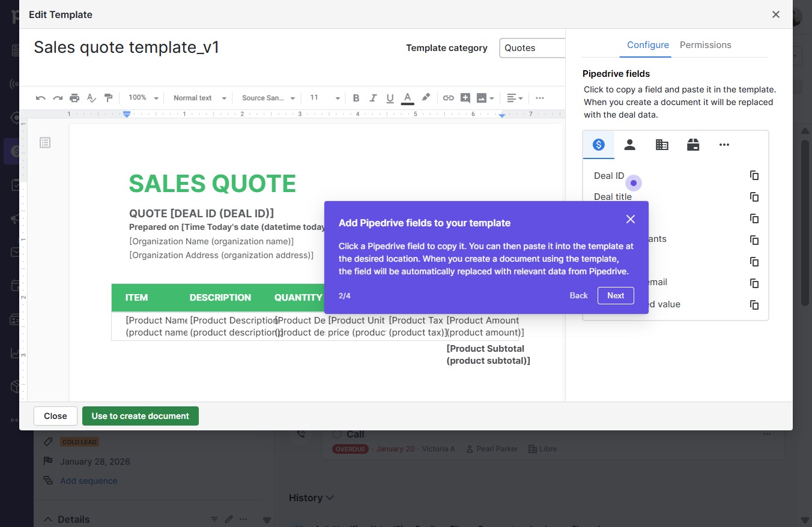Click the left indent marker on ruler
Image resolution: width=812 pixels, height=527 pixels.
[x=127, y=114]
